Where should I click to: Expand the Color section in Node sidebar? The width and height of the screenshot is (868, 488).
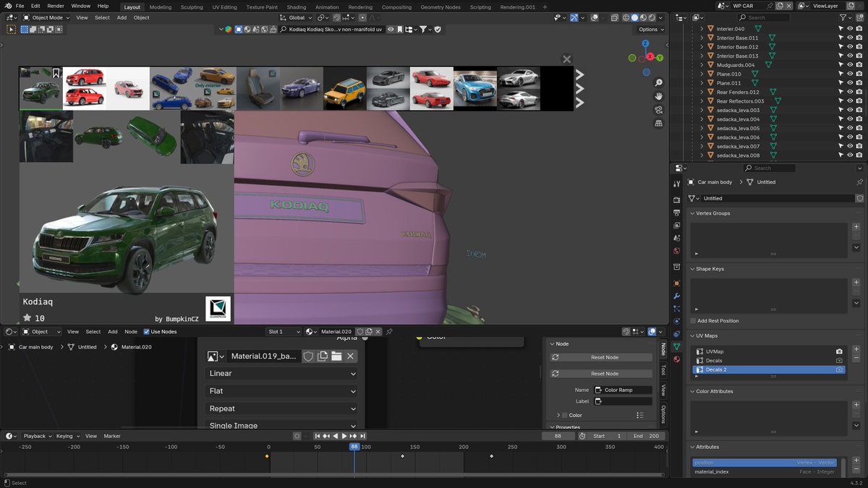pyautogui.click(x=558, y=416)
